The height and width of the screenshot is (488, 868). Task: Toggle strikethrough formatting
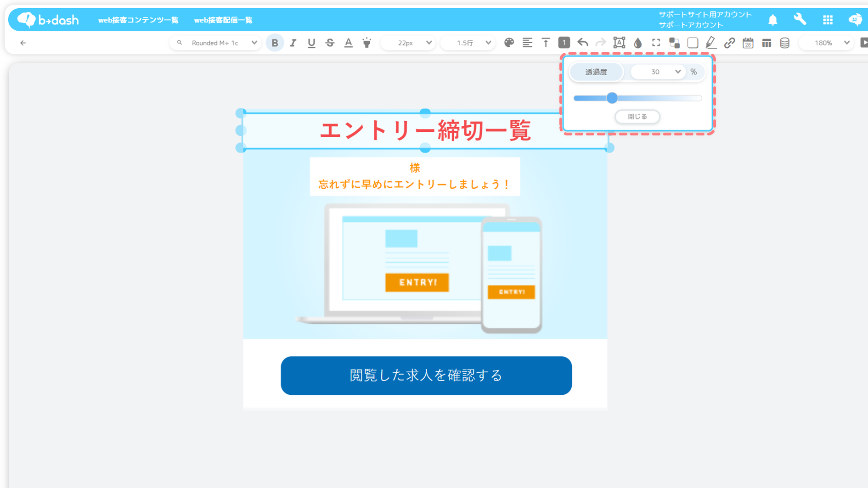tap(330, 43)
